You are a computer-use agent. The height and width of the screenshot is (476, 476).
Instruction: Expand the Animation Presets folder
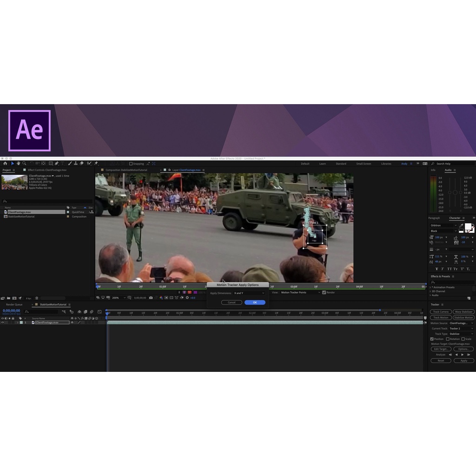(x=430, y=287)
